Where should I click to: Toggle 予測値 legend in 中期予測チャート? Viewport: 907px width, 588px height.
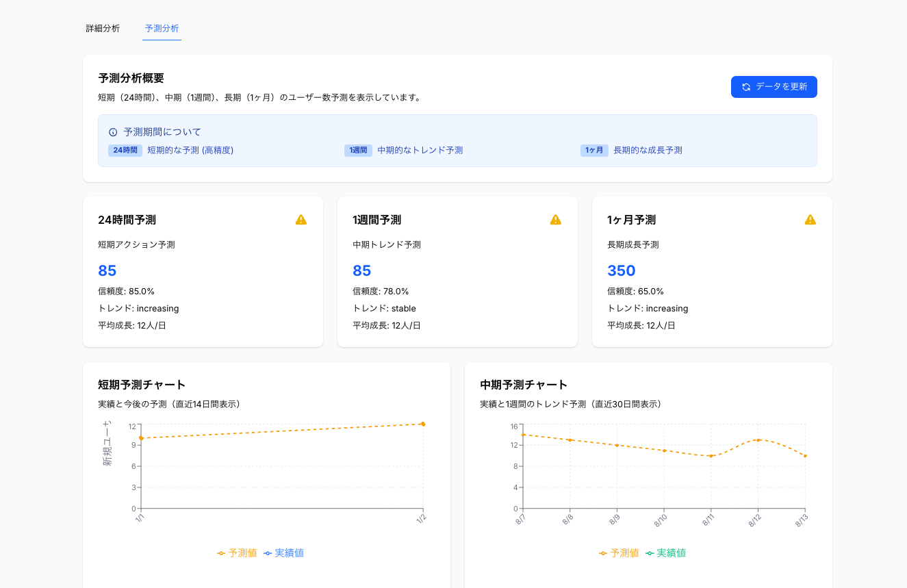click(x=619, y=553)
